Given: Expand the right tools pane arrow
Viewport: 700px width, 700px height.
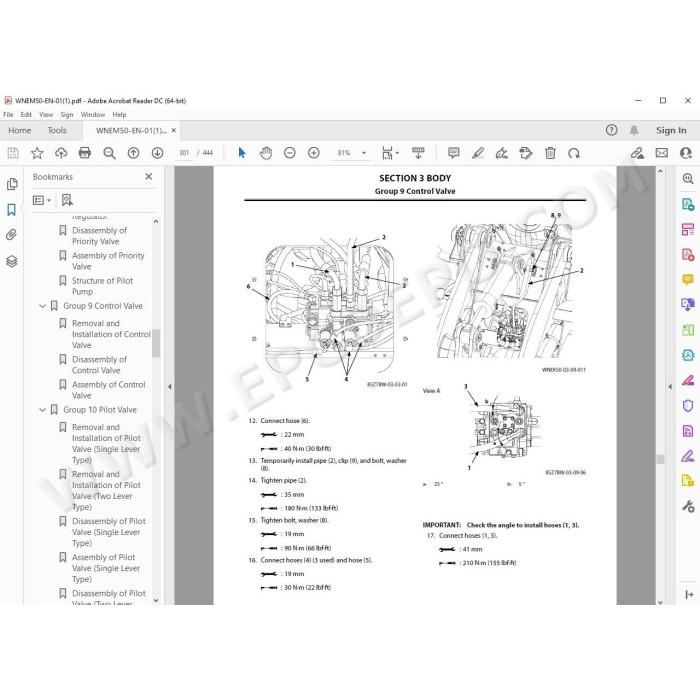Looking at the screenshot, I should point(670,387).
